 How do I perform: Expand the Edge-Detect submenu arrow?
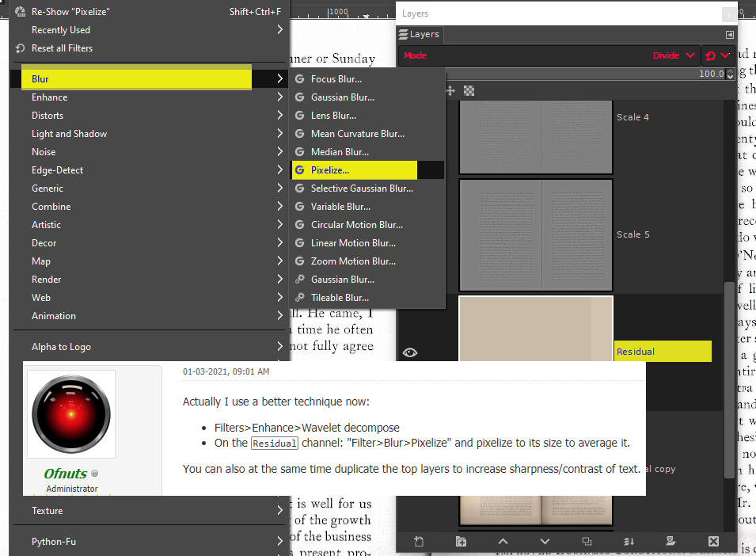pos(279,169)
